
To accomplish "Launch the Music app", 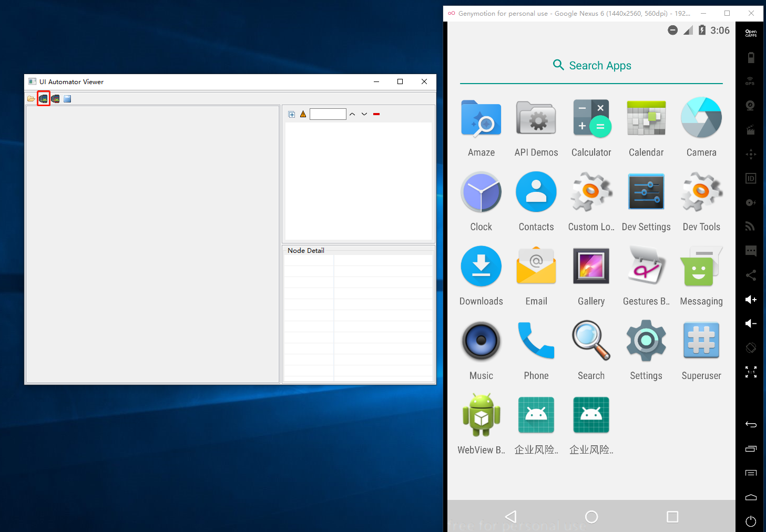I will click(x=481, y=351).
